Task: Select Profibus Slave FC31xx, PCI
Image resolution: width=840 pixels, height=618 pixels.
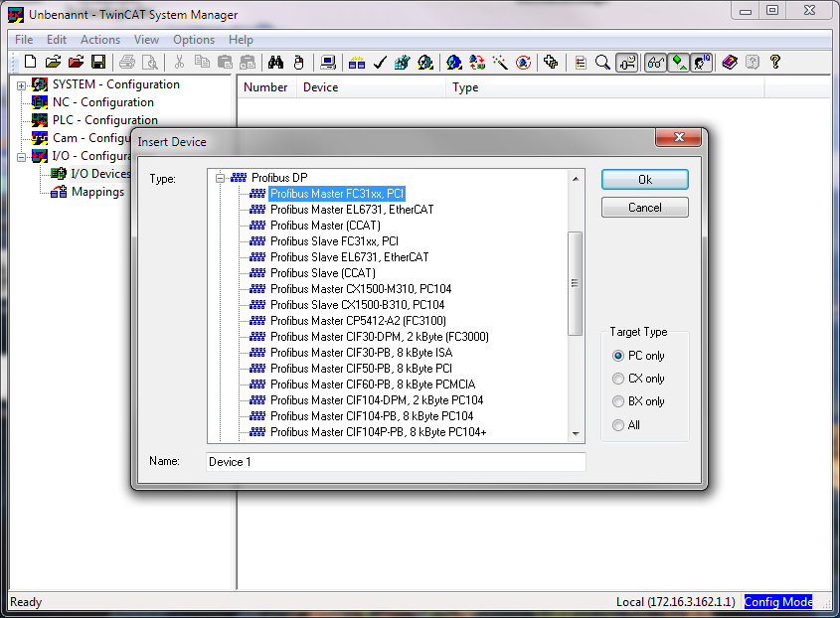Action: 334,241
